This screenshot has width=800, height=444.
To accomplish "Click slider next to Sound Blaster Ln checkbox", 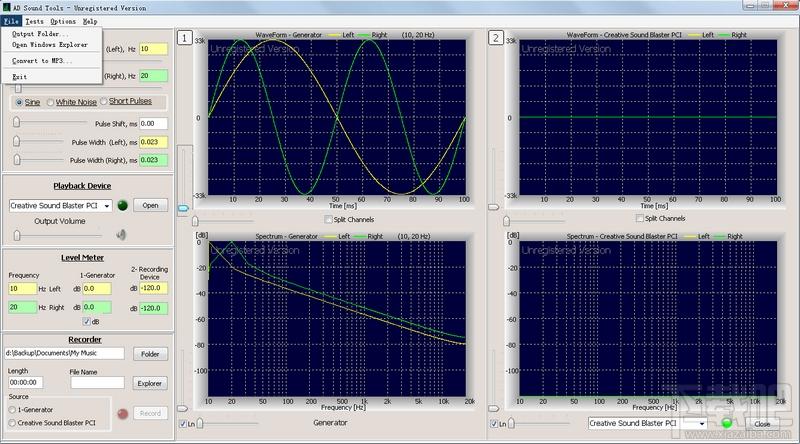I will click(x=511, y=423).
